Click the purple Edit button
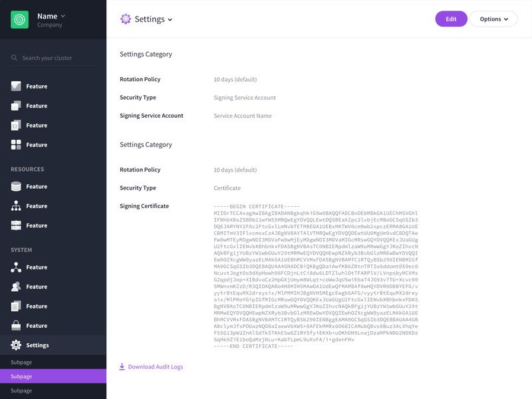Screen dimensions: 532x399 click(x=451, y=19)
